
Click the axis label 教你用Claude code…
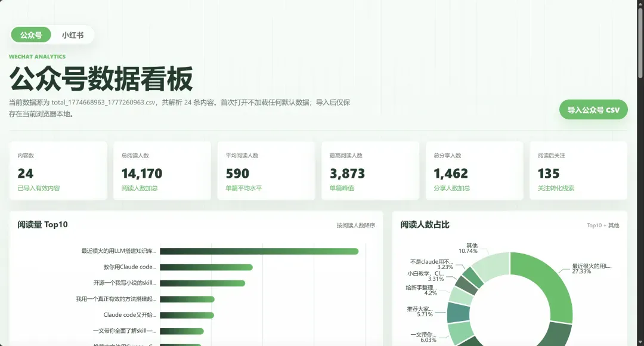(130, 267)
